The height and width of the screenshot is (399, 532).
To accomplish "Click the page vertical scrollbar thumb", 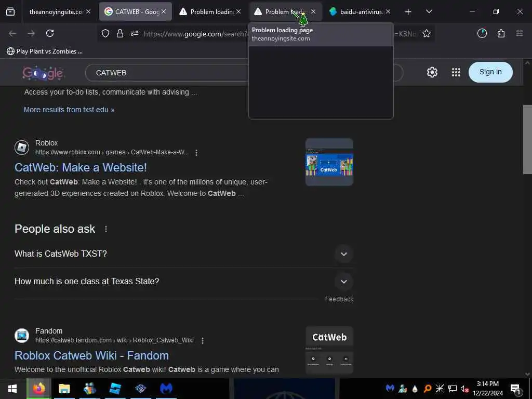I will click(x=527, y=139).
